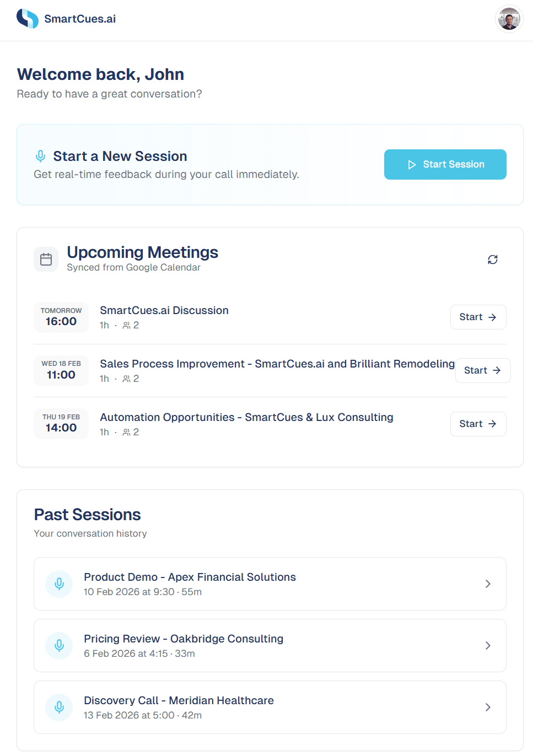Click the arrow icon inside SmartCues.ai Discussion Start button

[x=492, y=317]
